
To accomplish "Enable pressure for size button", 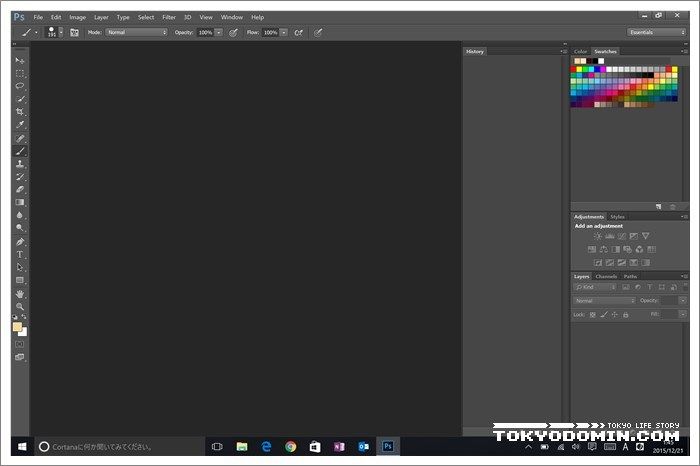I will [x=318, y=33].
